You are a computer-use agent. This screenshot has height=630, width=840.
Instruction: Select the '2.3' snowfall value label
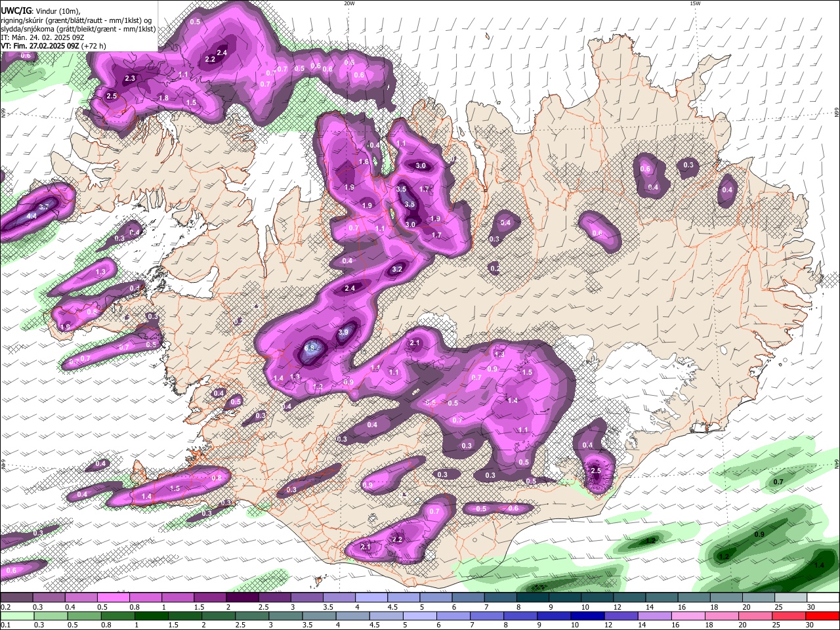[x=130, y=79]
